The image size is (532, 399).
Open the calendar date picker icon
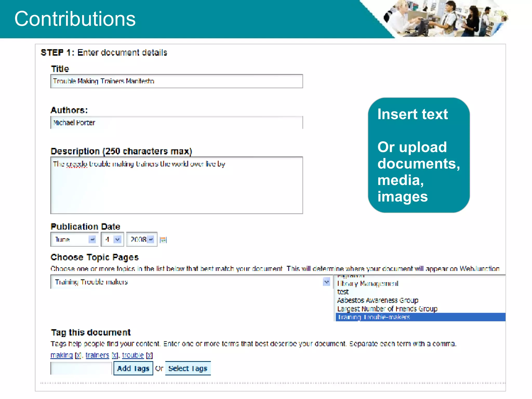coord(163,240)
